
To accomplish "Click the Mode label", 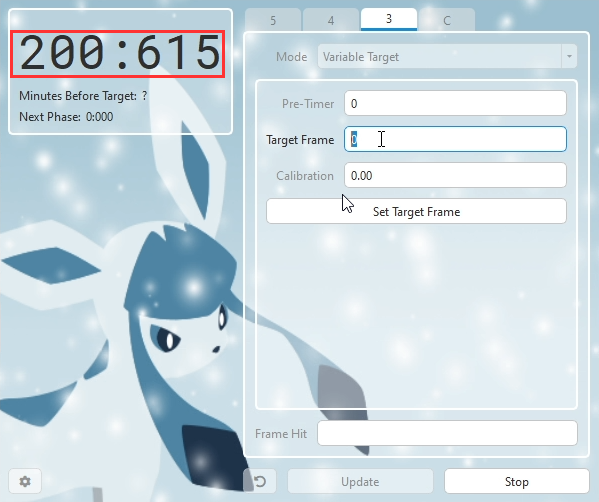I will click(x=291, y=57).
